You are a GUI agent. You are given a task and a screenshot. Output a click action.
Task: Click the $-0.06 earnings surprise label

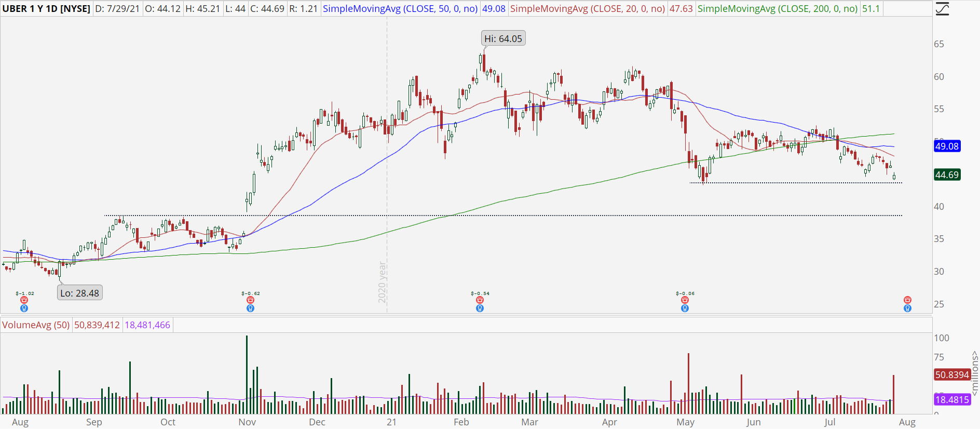coord(685,293)
